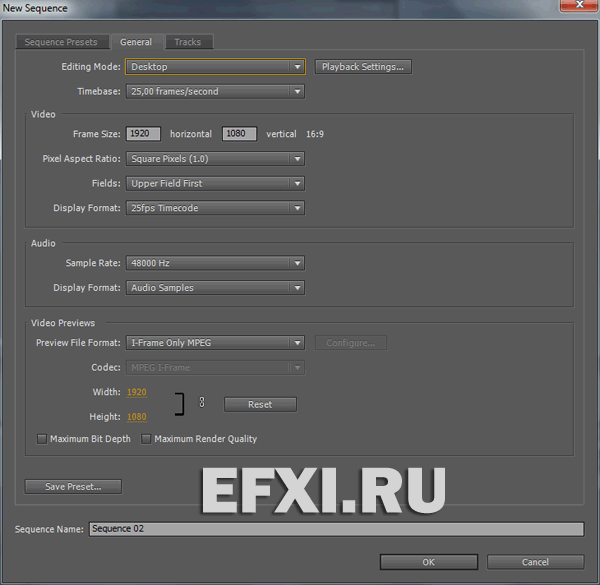This screenshot has width=600, height=585.
Task: Open the Preview File Format dropdown
Action: [x=215, y=343]
